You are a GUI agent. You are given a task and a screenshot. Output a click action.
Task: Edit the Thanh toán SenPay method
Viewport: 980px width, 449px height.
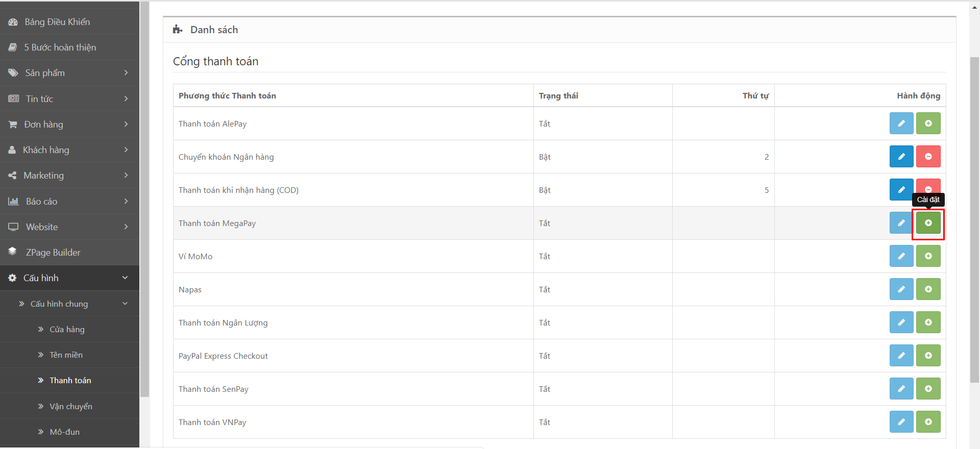[901, 389]
